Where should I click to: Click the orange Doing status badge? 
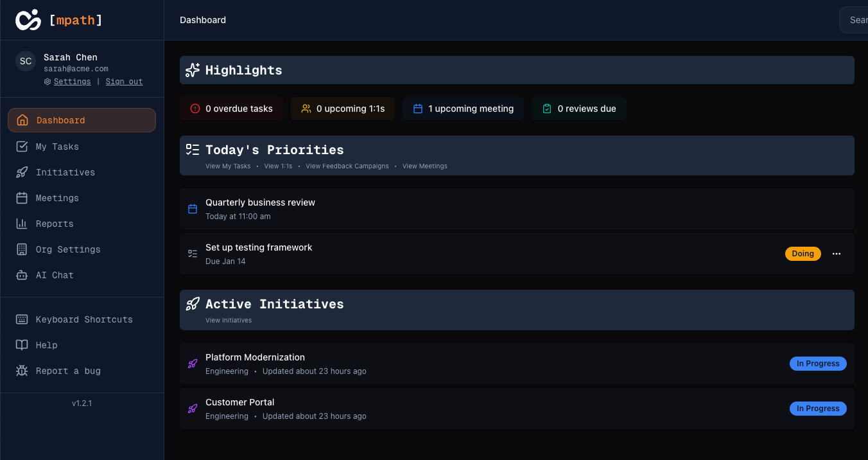[803, 254]
